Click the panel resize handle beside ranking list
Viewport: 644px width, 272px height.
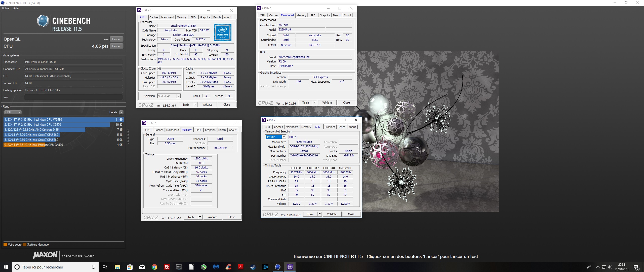[128, 136]
